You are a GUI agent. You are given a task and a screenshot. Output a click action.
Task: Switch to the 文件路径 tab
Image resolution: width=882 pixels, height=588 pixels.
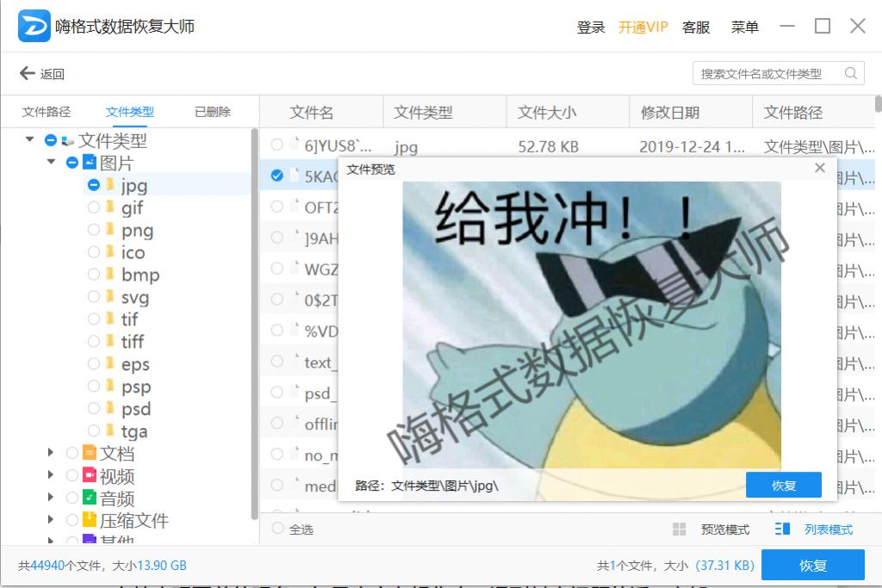pos(47,112)
